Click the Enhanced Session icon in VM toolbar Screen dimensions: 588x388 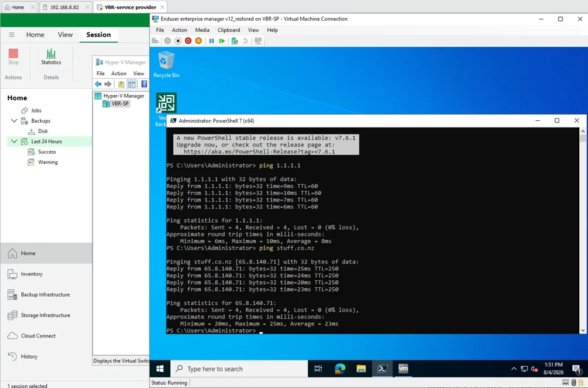(x=258, y=41)
